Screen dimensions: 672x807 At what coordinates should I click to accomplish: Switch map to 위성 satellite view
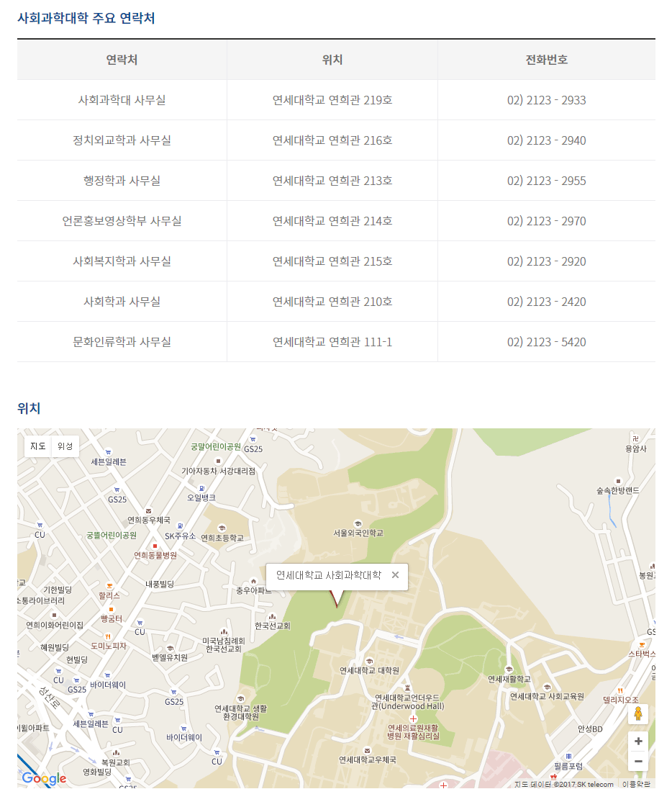tap(65, 446)
